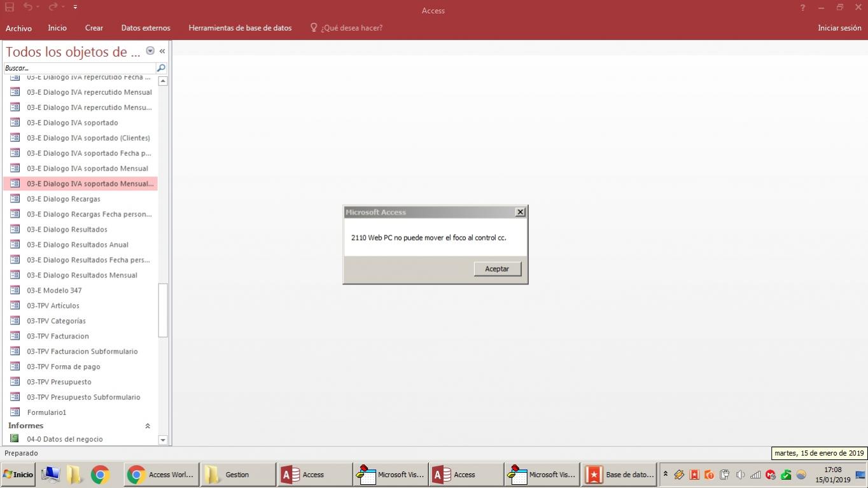Viewport: 868px width, 488px height.
Task: Switch to the Base de dato... taskbar window
Action: [619, 475]
